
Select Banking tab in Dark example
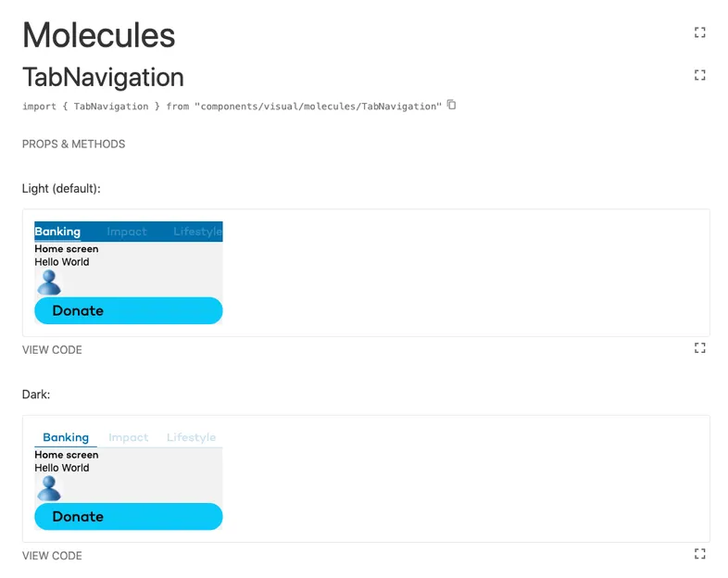66,437
